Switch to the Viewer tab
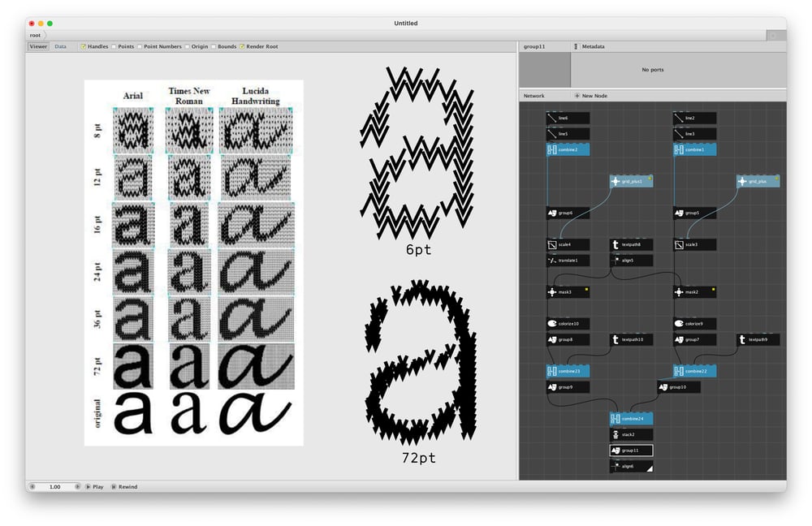Viewport: 812px width, 526px height. click(38, 46)
